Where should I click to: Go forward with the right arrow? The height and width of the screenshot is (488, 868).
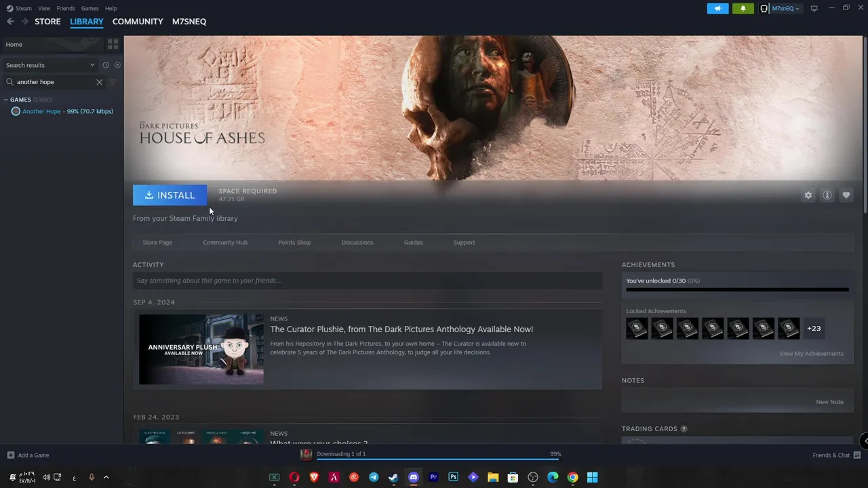(24, 22)
